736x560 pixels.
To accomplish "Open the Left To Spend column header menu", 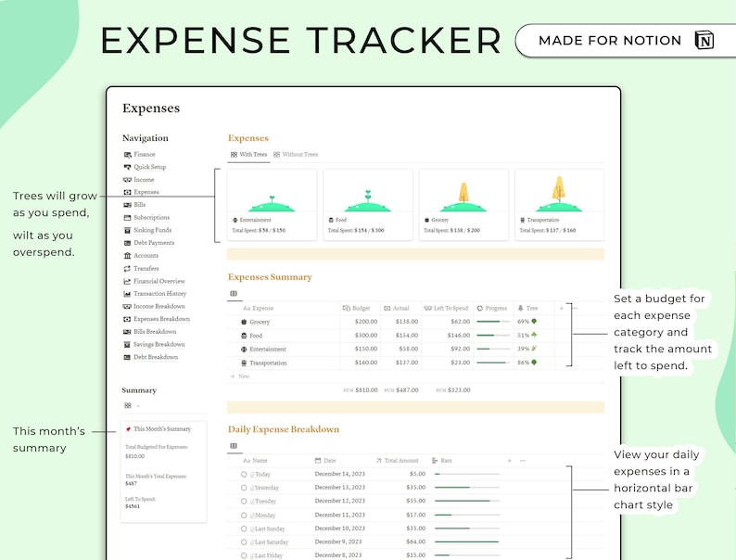I will pyautogui.click(x=447, y=309).
